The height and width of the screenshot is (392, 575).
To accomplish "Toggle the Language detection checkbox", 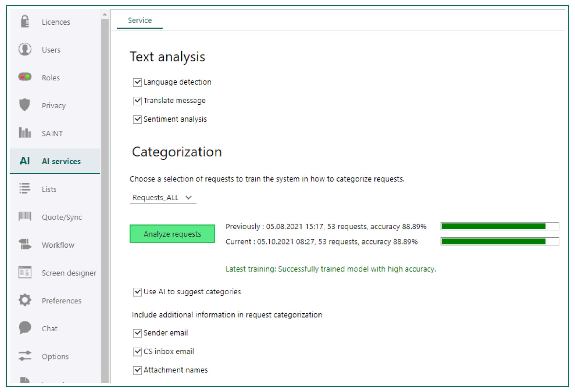I will [137, 82].
